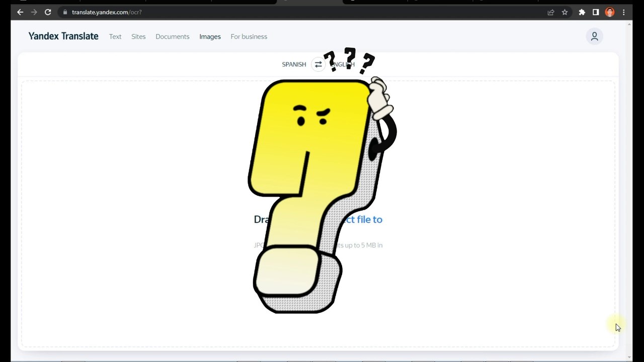Screen dimensions: 644x362
Task: Switch to the Sites tab
Action: [138, 37]
